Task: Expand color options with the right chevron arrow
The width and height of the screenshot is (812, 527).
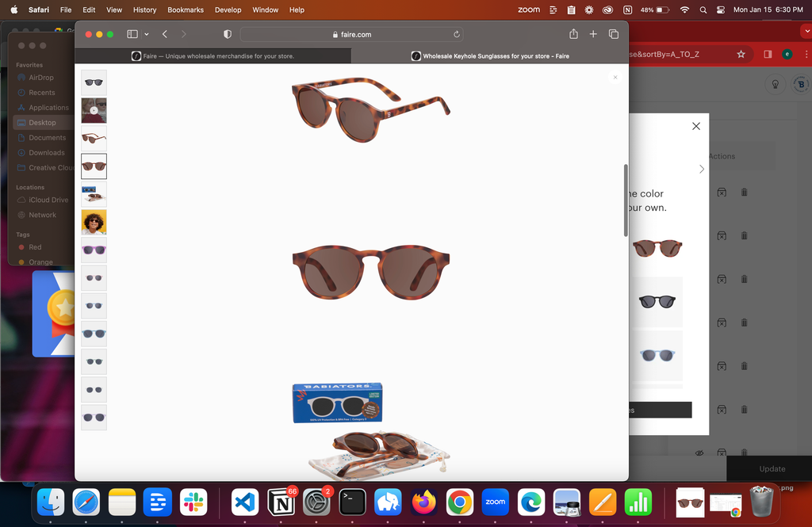Action: point(701,169)
